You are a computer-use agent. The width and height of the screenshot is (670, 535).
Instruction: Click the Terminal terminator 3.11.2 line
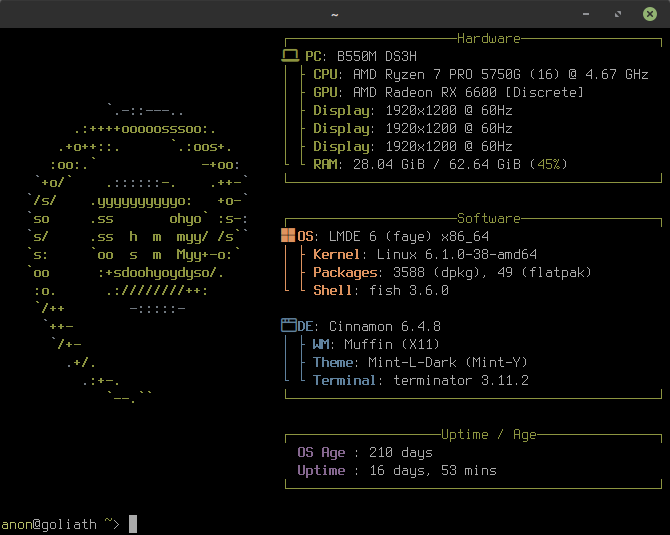pos(420,380)
